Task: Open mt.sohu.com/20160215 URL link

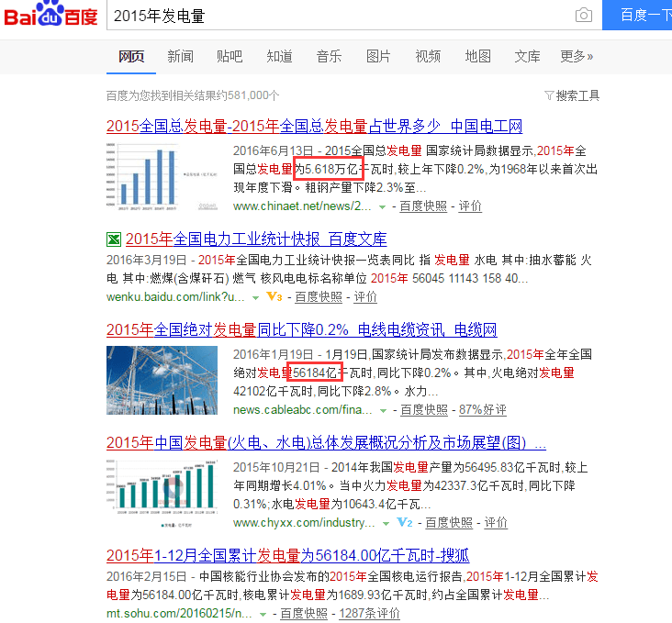Action: [179, 614]
